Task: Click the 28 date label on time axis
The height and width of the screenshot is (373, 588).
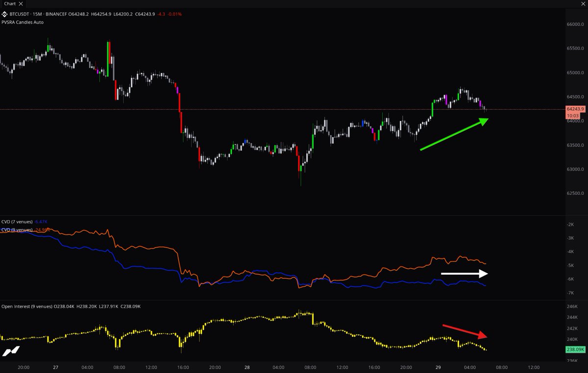Action: 246,367
